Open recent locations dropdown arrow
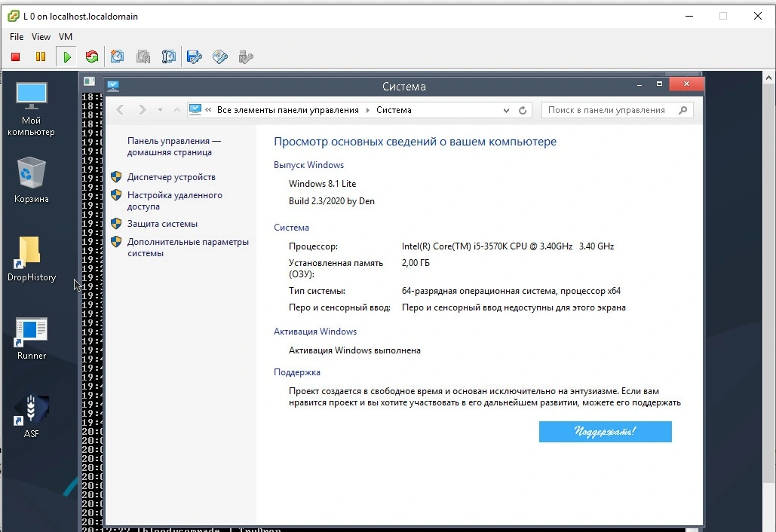Image resolution: width=776 pixels, height=532 pixels. point(160,110)
